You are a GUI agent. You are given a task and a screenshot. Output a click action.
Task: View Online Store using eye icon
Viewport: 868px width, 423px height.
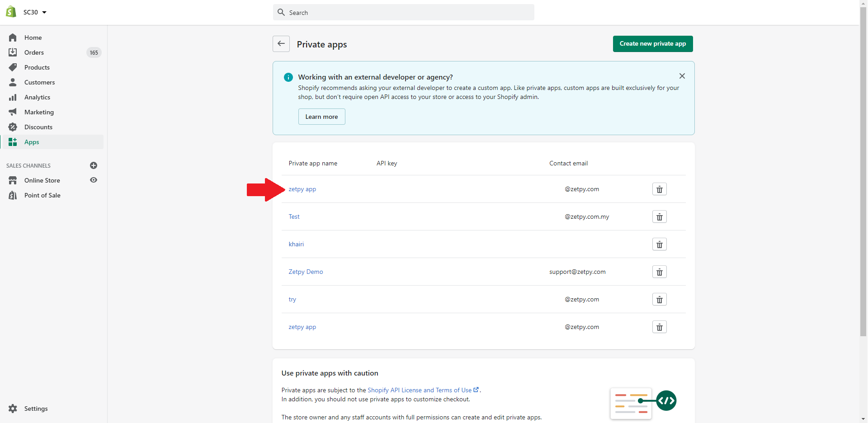tap(94, 180)
